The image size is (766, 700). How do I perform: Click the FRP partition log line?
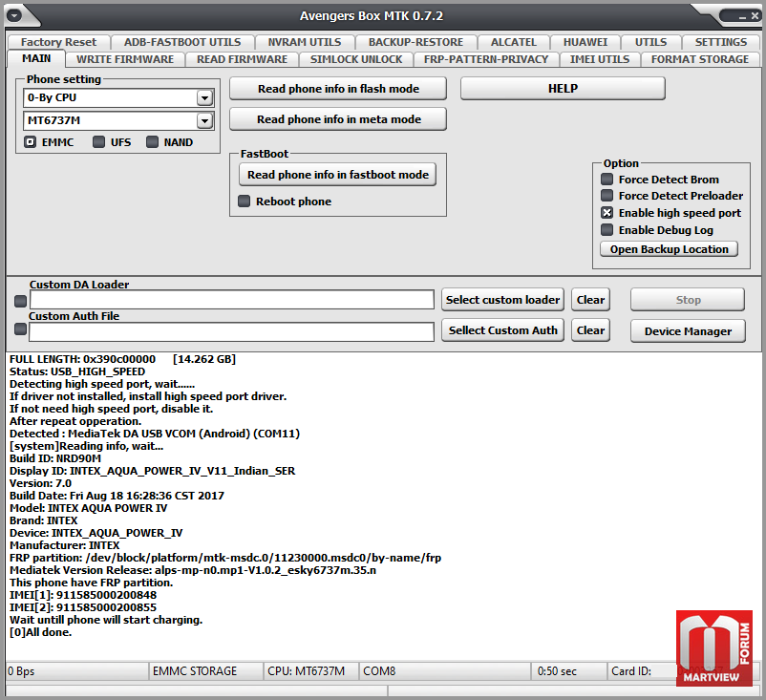(225, 558)
